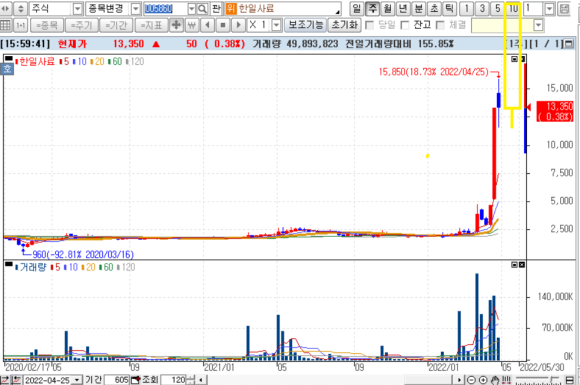This screenshot has width=580, height=385.
Task: Click the 조회 120 count input field
Action: pyautogui.click(x=173, y=380)
